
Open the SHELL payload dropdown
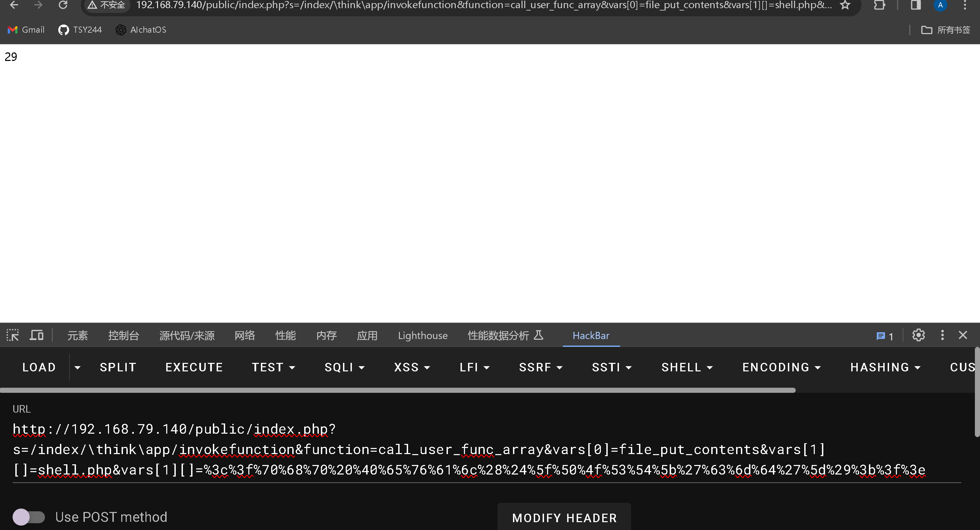coord(687,367)
